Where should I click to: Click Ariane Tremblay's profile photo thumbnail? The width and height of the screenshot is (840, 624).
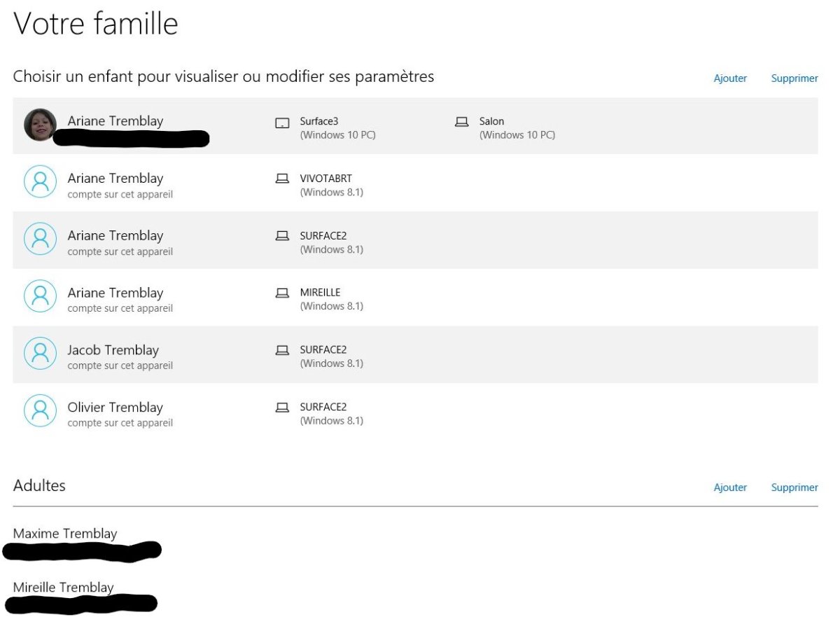(40, 125)
